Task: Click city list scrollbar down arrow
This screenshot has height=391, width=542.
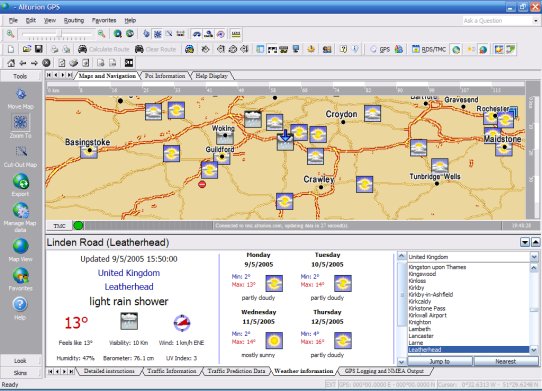Action: (534, 350)
